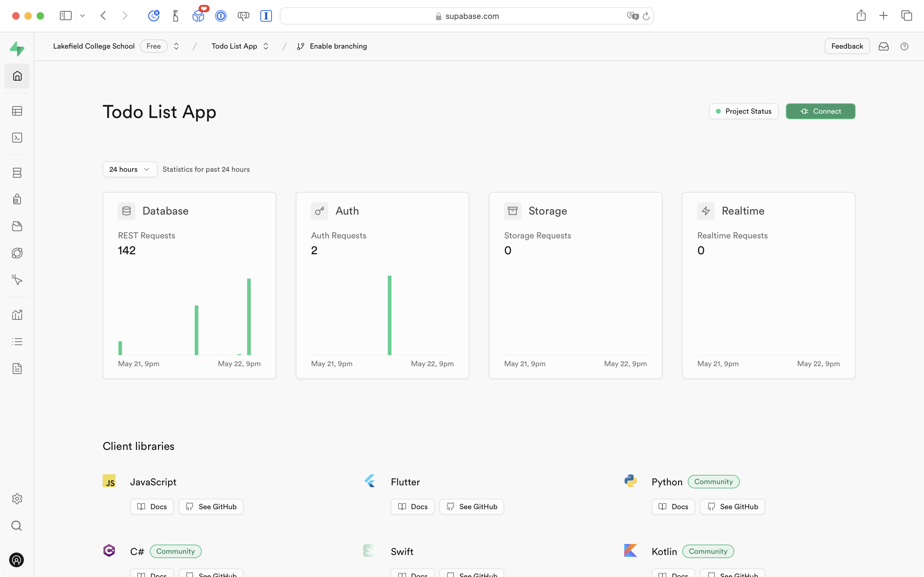The image size is (924, 577).
Task: Click the notifications inbox icon
Action: click(884, 46)
